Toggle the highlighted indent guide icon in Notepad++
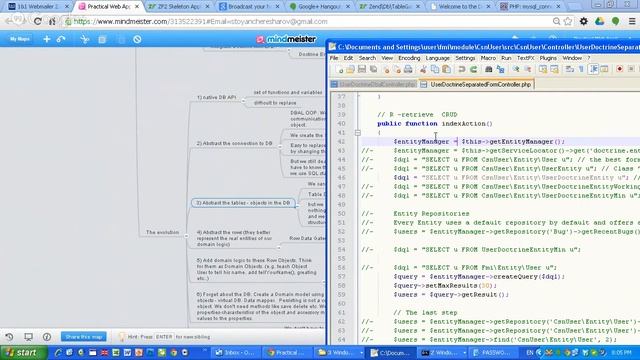 click(593, 70)
